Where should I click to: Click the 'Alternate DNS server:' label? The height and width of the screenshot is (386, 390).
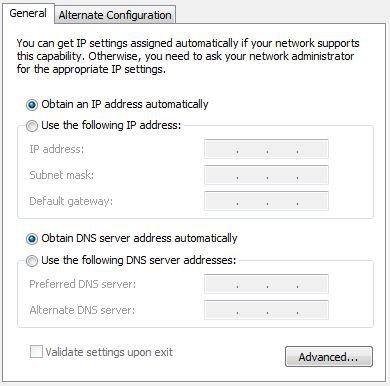[x=82, y=310]
